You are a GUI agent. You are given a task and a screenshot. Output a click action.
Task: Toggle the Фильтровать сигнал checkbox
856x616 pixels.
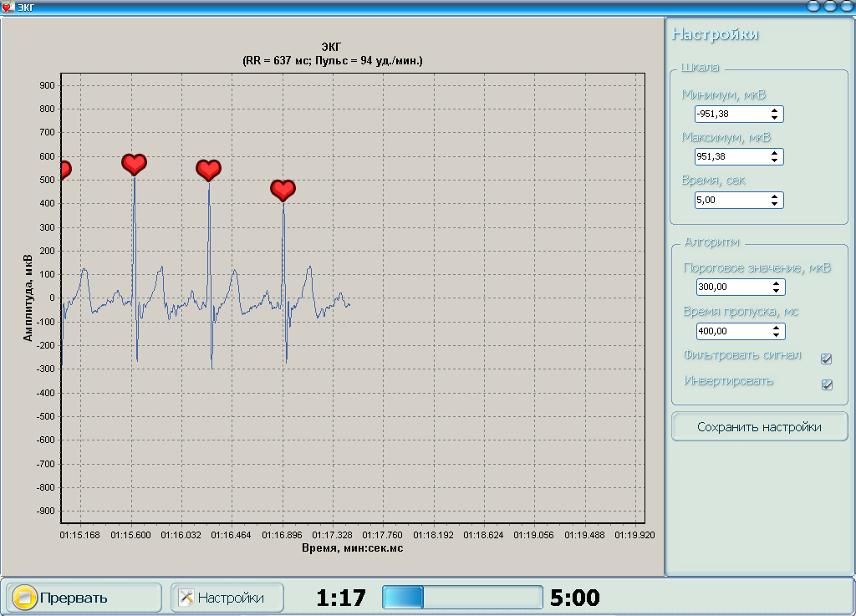[827, 359]
